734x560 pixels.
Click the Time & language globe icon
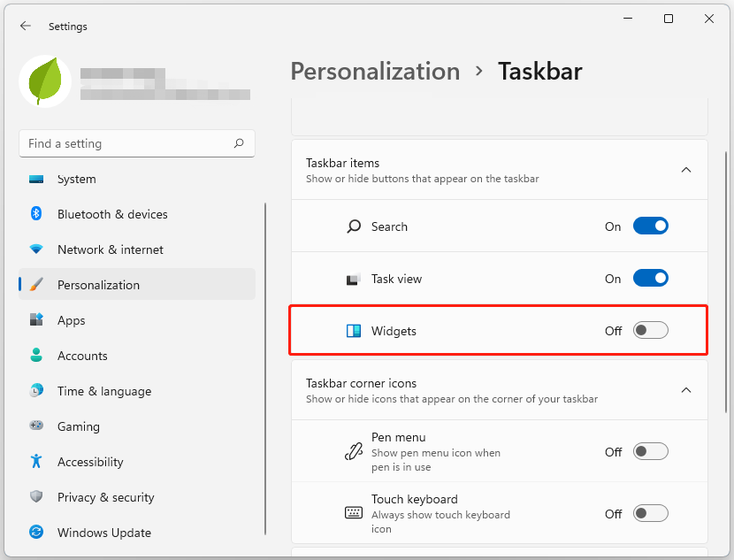[36, 390]
